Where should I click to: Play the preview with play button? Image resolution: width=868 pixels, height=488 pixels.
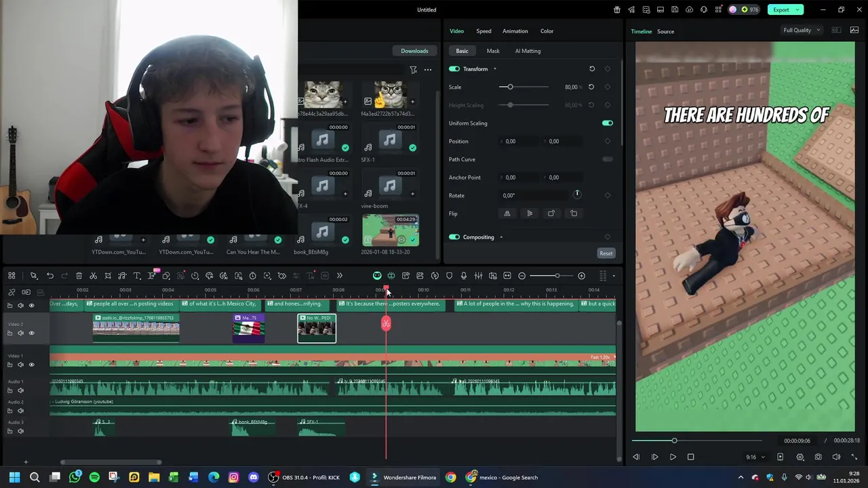[673, 457]
